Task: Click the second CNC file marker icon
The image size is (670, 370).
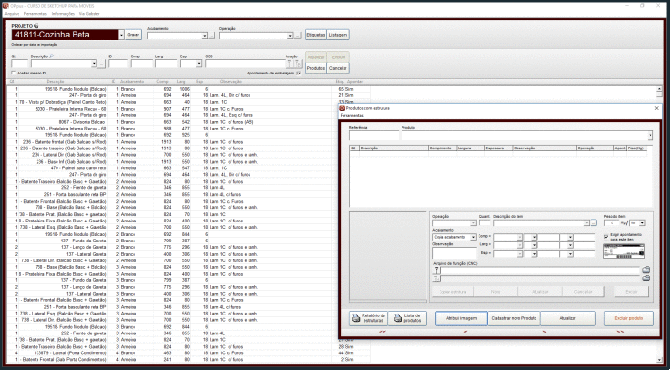Action: tap(436, 279)
